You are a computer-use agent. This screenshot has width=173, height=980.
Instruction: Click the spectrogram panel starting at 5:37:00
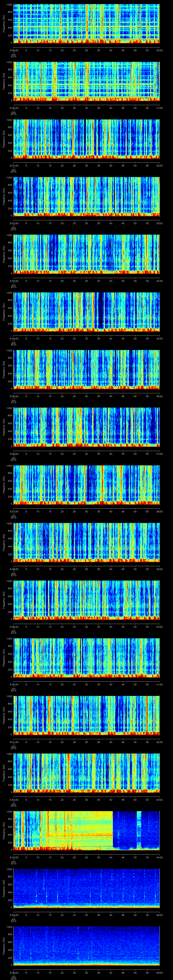[x=87, y=484]
